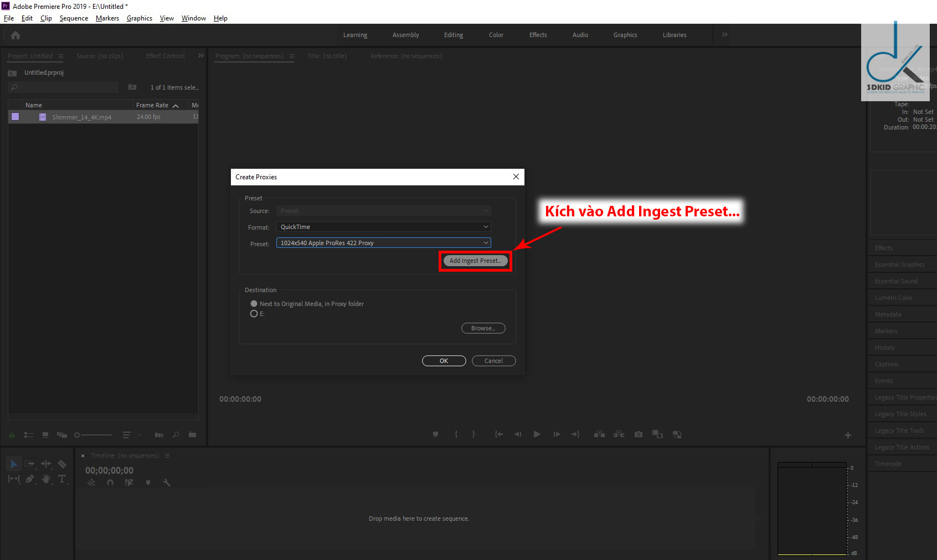
Task: Click the Play button in program monitor
Action: [537, 434]
